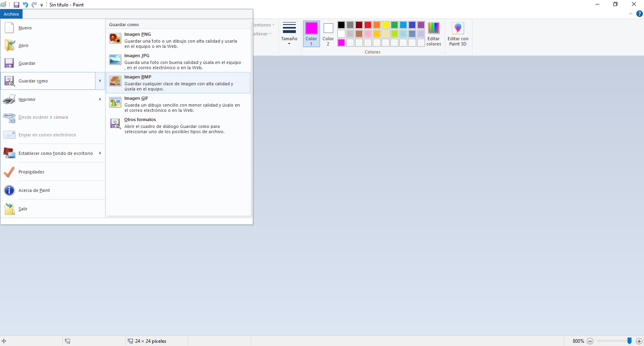Open Customize Quick Access Toolbar dropdown

pos(42,5)
